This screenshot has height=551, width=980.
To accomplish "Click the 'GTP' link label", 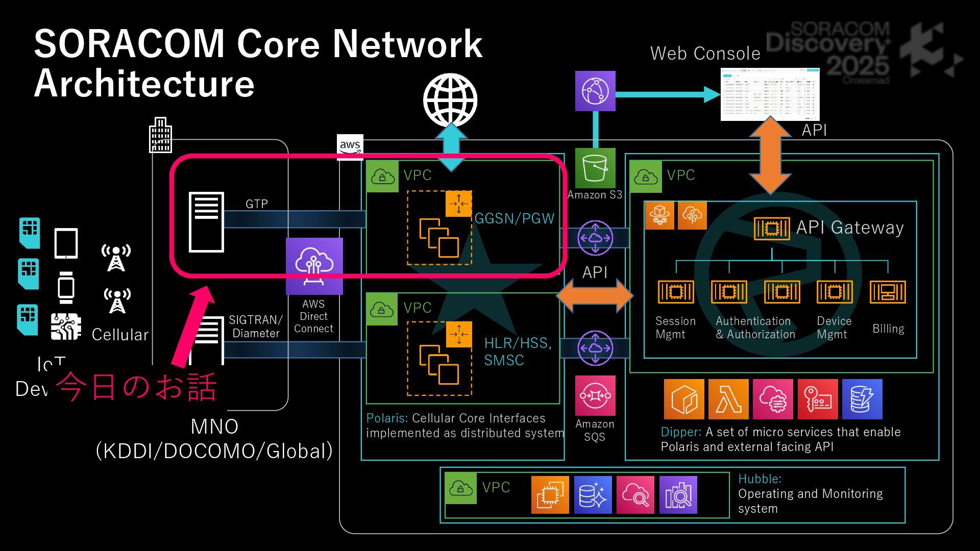I will (x=257, y=204).
